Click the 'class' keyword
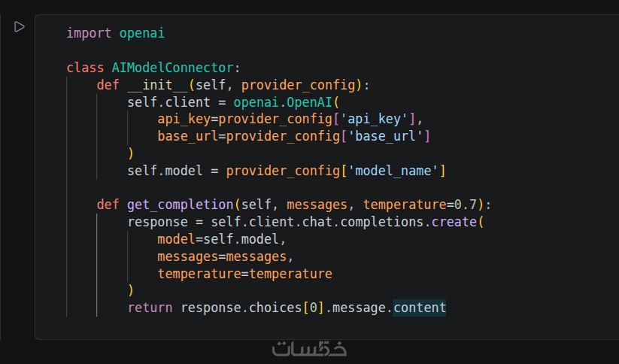The width and height of the screenshot is (619, 364). click(x=85, y=68)
